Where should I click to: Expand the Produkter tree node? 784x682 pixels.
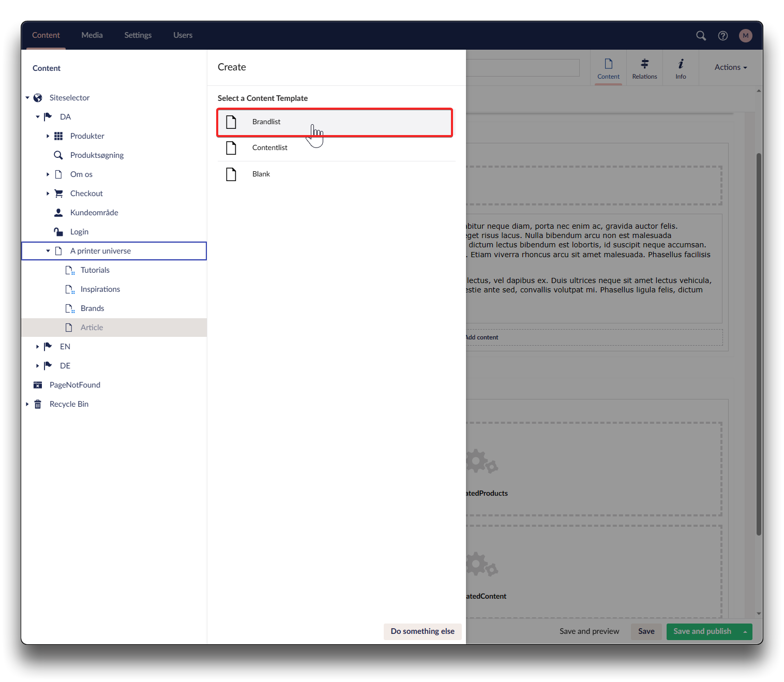(48, 136)
